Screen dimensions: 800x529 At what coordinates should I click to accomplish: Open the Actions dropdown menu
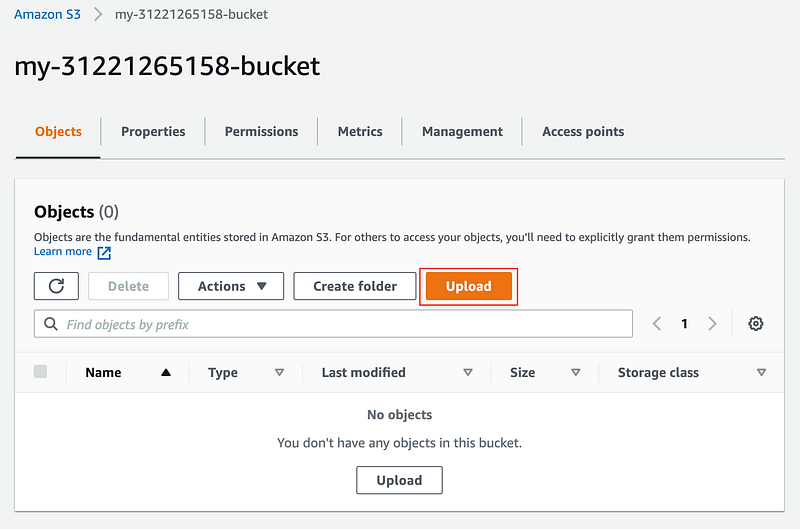[231, 286]
